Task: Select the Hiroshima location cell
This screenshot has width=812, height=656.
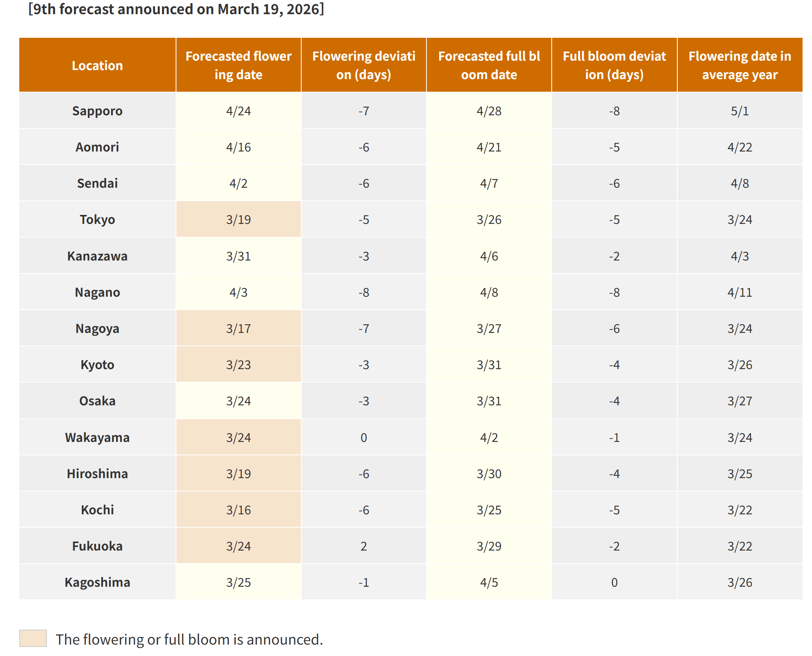Action: 97,474
